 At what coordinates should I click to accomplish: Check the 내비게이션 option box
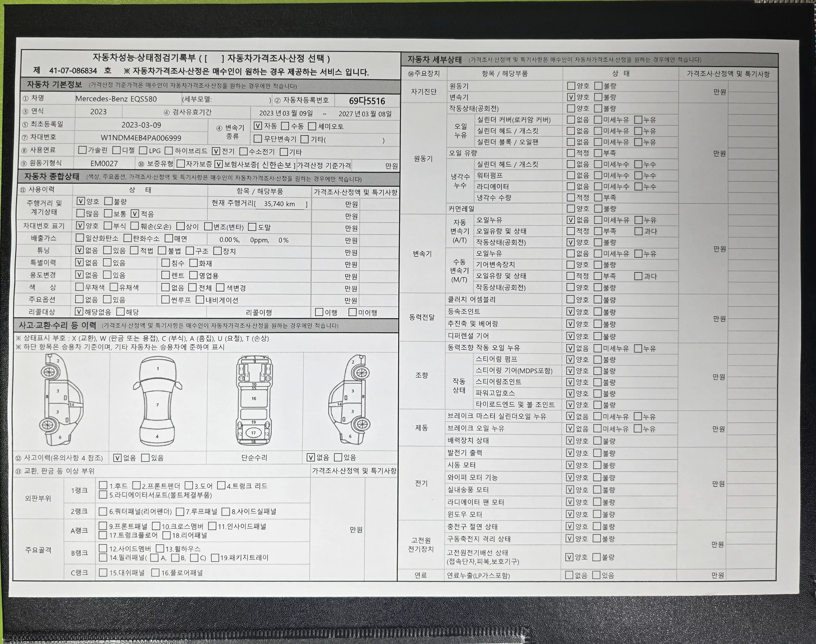[200, 300]
